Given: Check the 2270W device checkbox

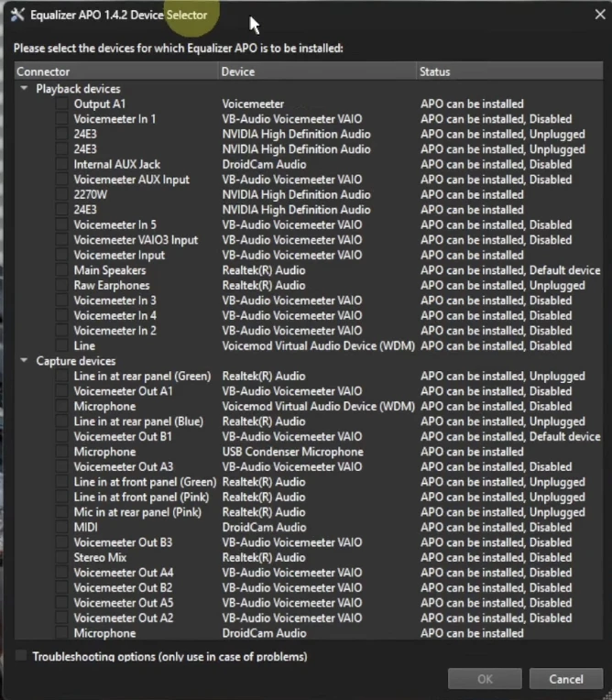Looking at the screenshot, I should coord(61,194).
